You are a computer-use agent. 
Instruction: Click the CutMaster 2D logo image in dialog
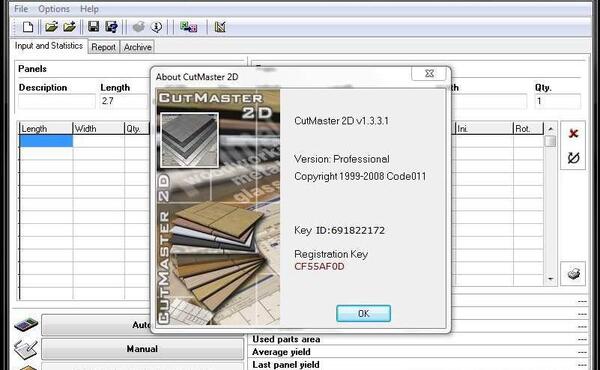point(218,207)
